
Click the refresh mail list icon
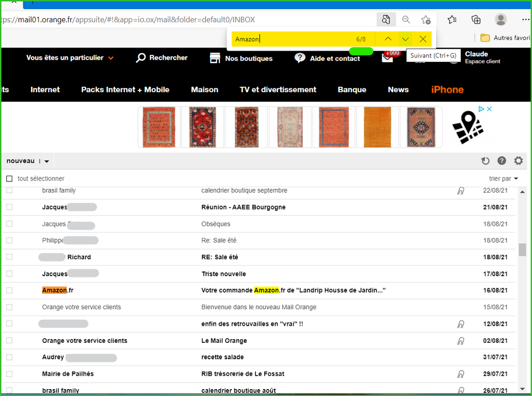click(x=485, y=161)
